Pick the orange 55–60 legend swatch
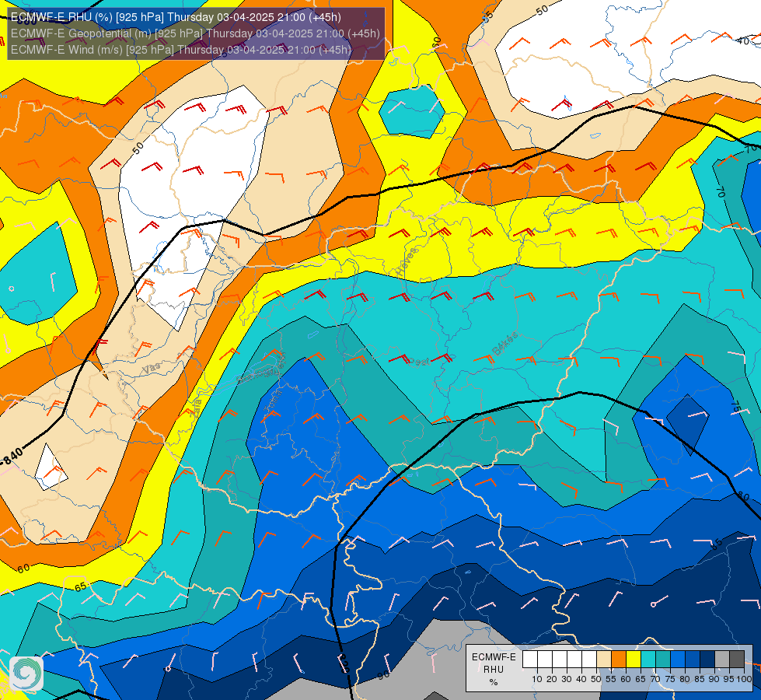761x700 pixels. [619, 660]
